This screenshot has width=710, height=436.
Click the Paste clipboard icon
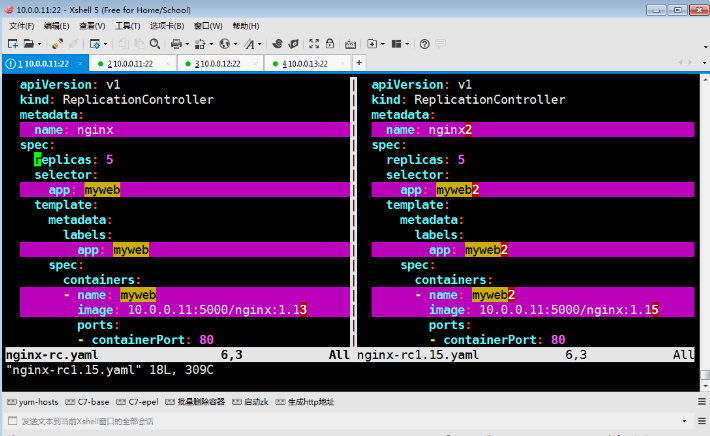139,44
